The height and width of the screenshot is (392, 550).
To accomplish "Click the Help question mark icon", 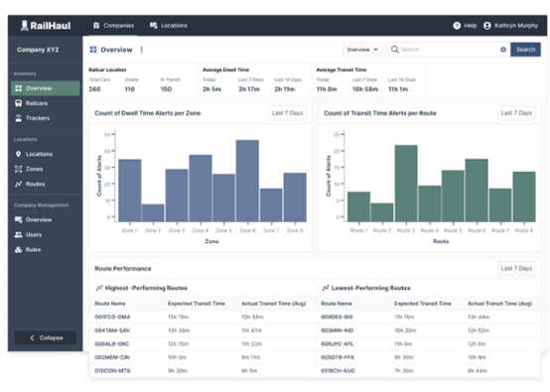I will point(457,26).
